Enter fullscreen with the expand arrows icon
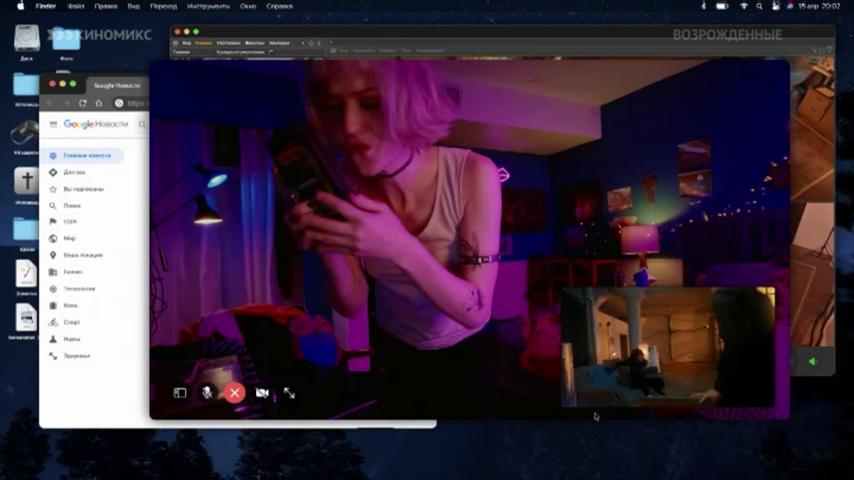This screenshot has height=480, width=854. point(289,393)
